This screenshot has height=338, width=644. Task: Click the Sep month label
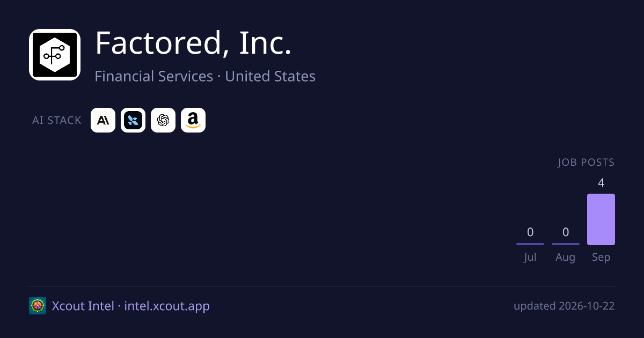pyautogui.click(x=601, y=257)
